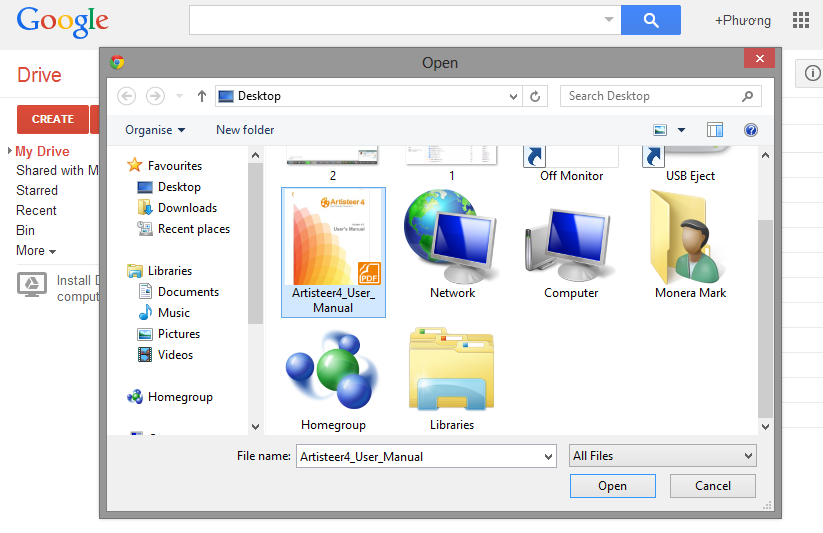The height and width of the screenshot is (533, 823).
Task: Create a New folder
Action: coord(245,130)
